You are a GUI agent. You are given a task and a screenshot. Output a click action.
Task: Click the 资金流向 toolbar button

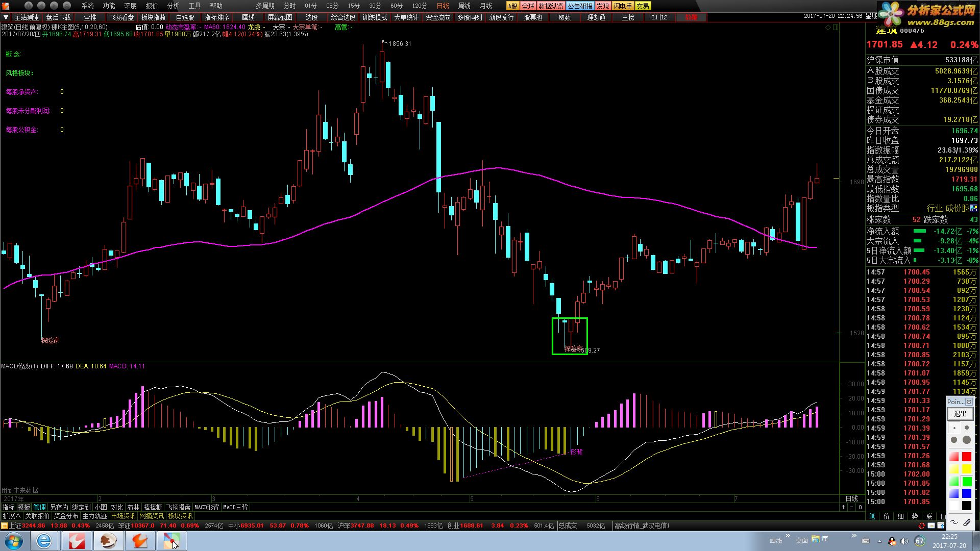pos(438,17)
